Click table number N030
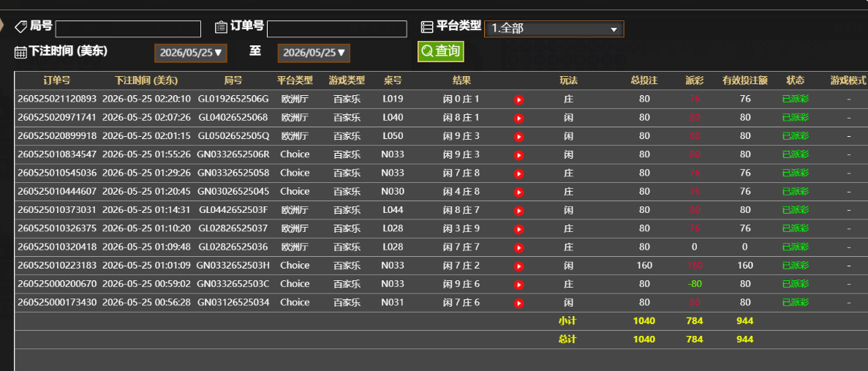Image resolution: width=868 pixels, height=371 pixels. (393, 191)
